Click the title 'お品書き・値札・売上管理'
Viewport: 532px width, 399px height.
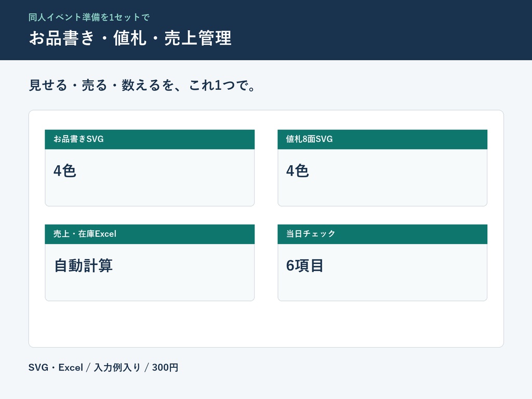[130, 37]
